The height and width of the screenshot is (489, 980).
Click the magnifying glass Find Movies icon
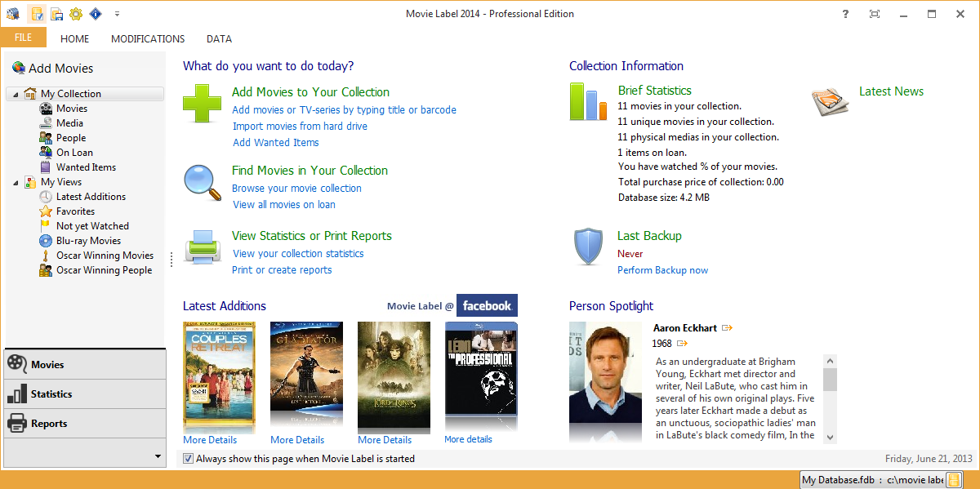coord(202,182)
